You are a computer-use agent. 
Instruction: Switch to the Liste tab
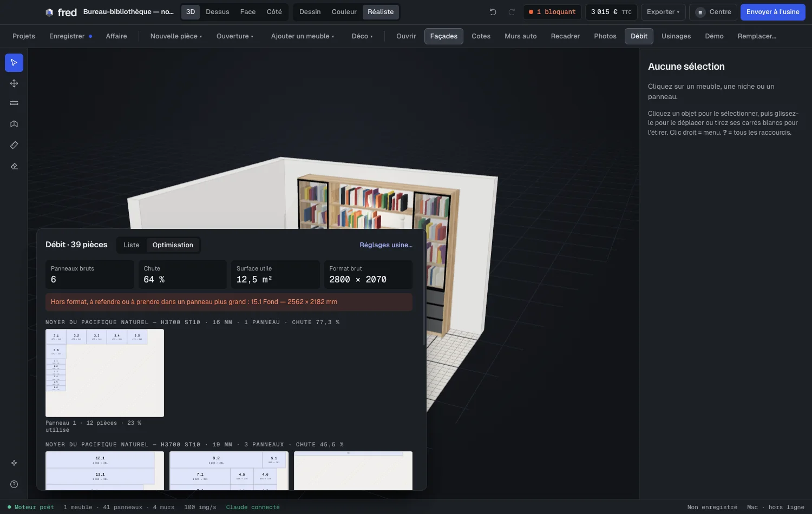132,245
